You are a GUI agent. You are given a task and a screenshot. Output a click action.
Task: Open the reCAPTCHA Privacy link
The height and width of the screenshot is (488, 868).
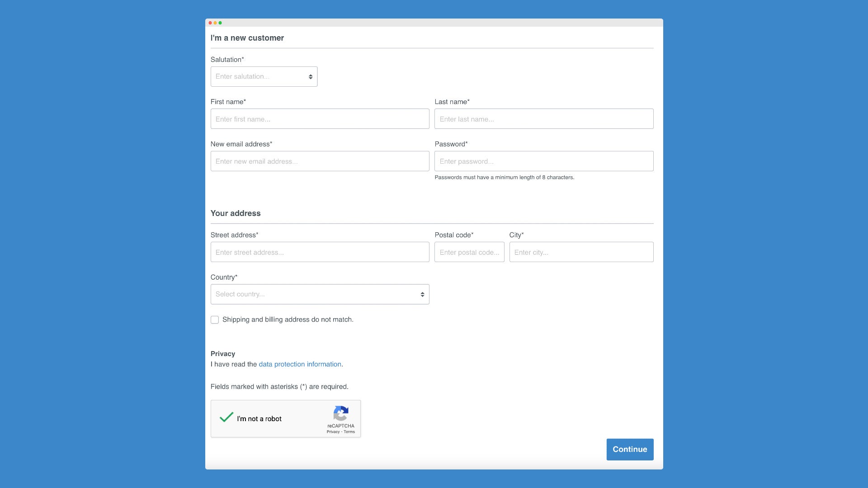[333, 432]
